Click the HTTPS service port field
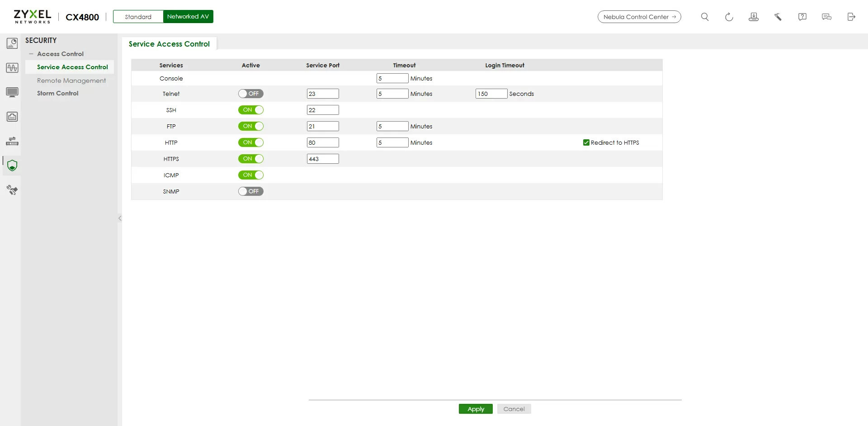Viewport: 868px width, 426px height. pos(323,159)
